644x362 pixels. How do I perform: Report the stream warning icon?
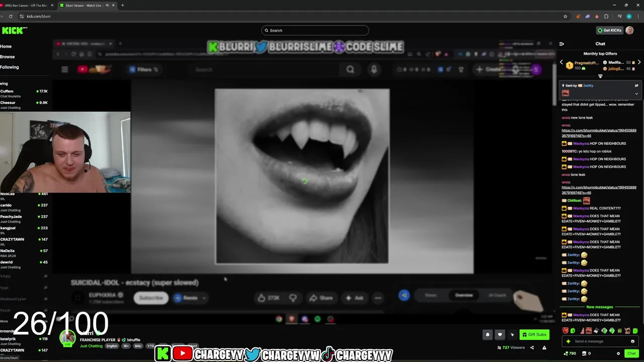[544, 347]
